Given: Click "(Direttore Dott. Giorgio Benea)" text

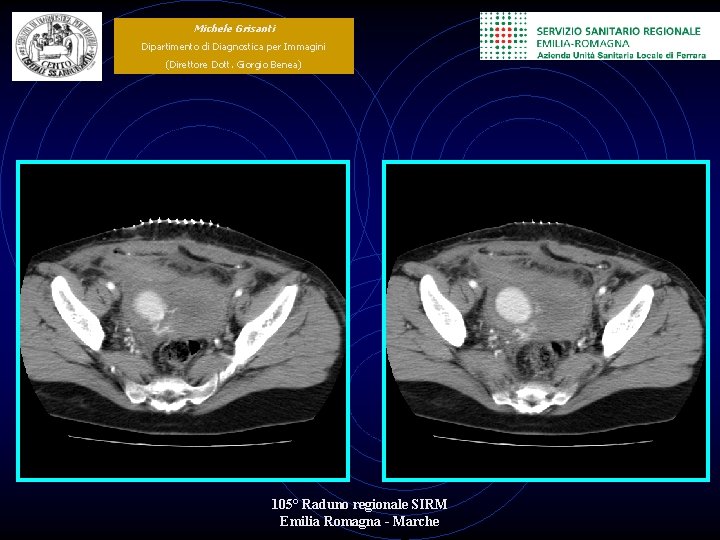Looking at the screenshot, I should click(x=233, y=64).
